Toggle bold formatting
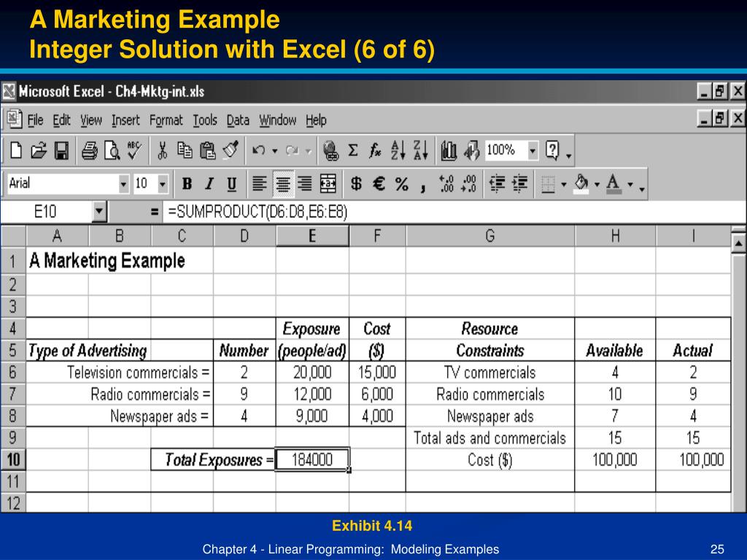Image resolution: width=747 pixels, height=560 pixels. pos(187,183)
